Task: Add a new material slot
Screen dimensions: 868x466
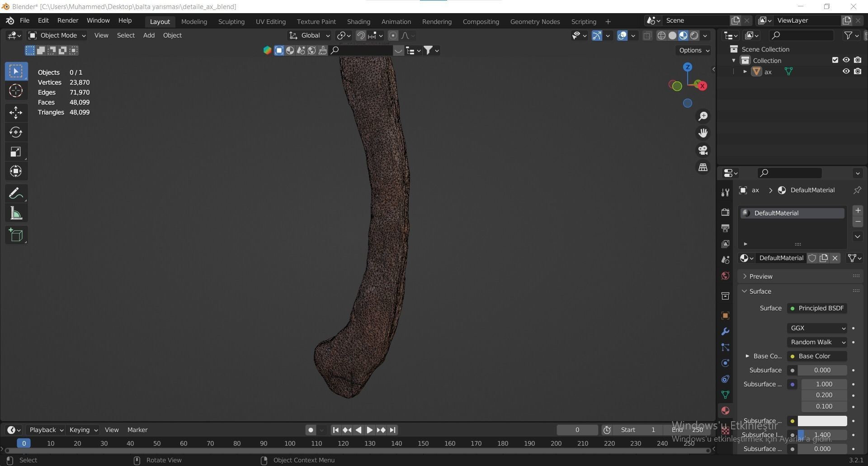Action: point(857,211)
